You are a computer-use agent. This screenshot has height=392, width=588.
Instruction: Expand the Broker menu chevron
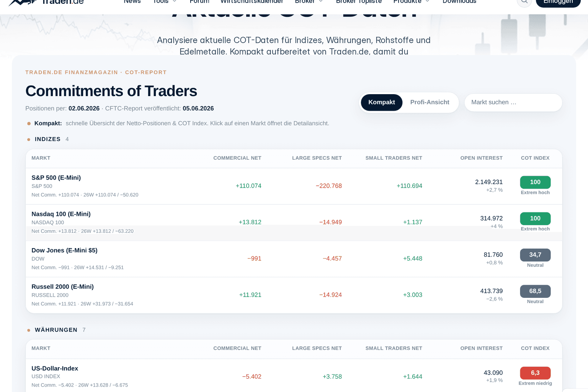[x=321, y=2]
